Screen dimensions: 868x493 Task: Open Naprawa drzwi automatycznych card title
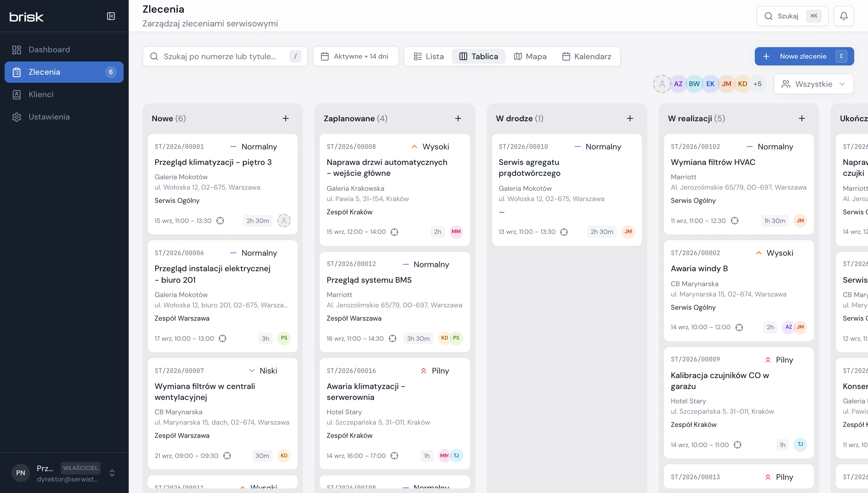tap(387, 167)
